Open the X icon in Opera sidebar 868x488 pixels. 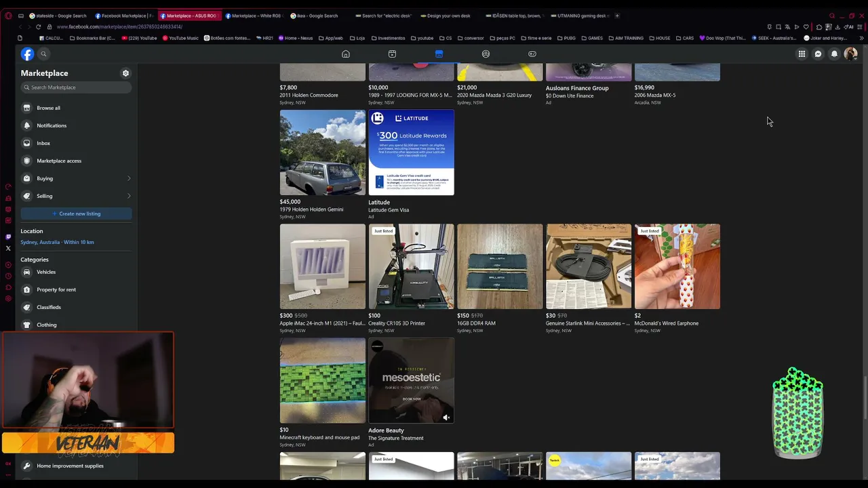point(8,248)
